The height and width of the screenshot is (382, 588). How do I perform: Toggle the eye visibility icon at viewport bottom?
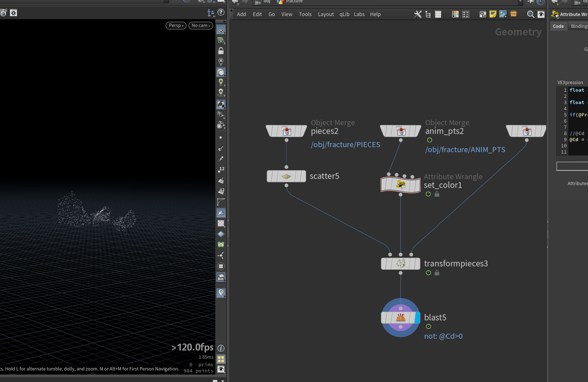click(221, 369)
